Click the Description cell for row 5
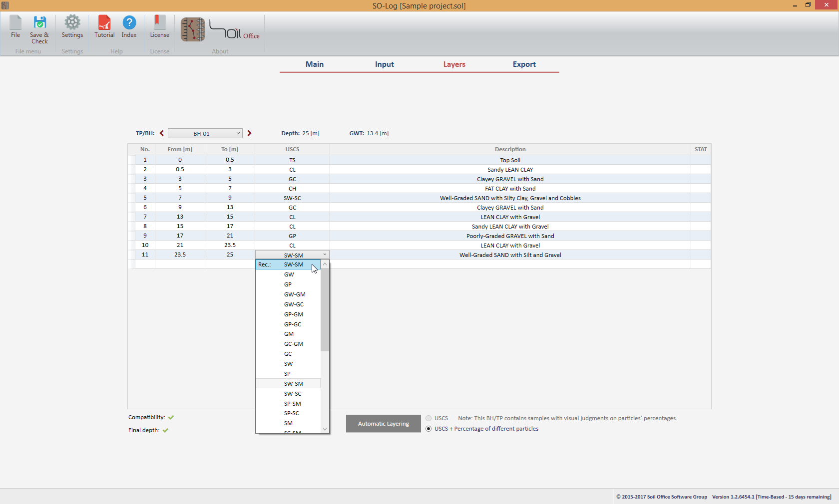Image resolution: width=839 pixels, height=504 pixels. coord(510,198)
